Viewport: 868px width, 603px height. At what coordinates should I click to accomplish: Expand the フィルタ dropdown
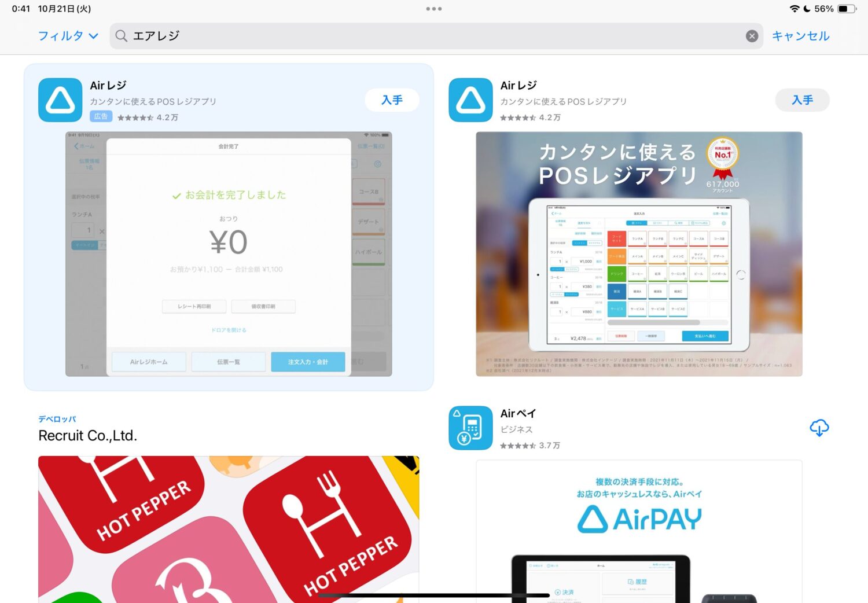[x=68, y=36]
